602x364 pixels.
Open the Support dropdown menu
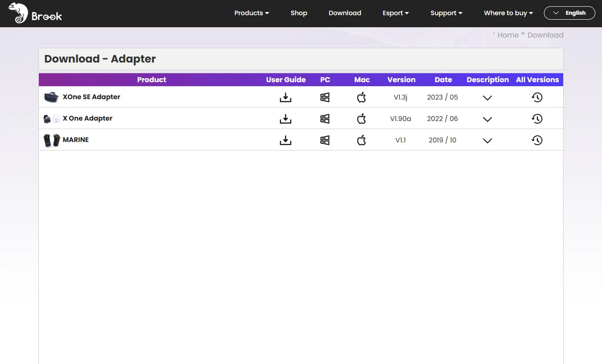click(x=446, y=13)
